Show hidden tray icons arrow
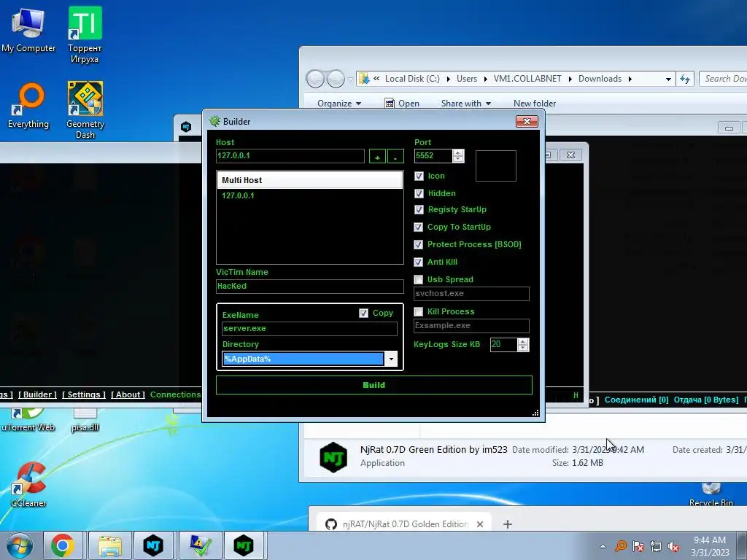Image resolution: width=747 pixels, height=560 pixels. pos(603,546)
